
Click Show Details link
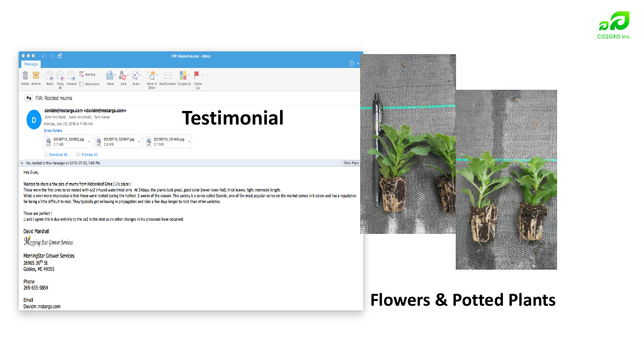[x=53, y=131]
